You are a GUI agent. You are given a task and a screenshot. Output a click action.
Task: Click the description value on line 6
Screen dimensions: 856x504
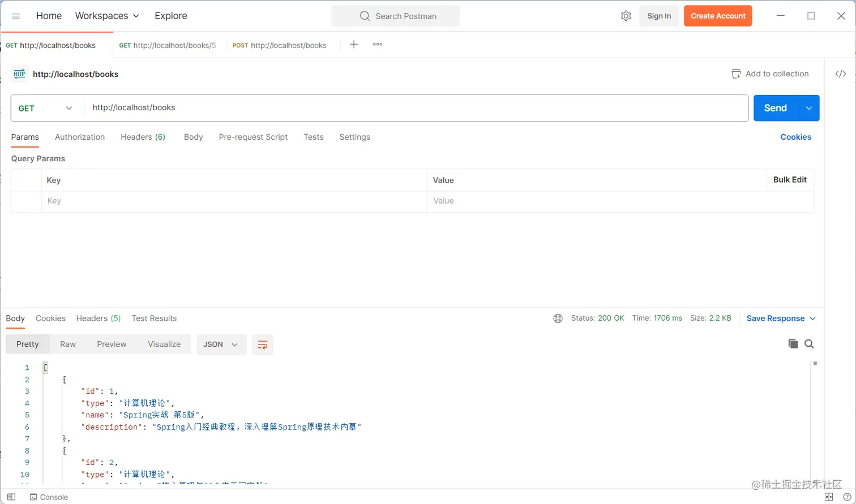[x=256, y=427]
